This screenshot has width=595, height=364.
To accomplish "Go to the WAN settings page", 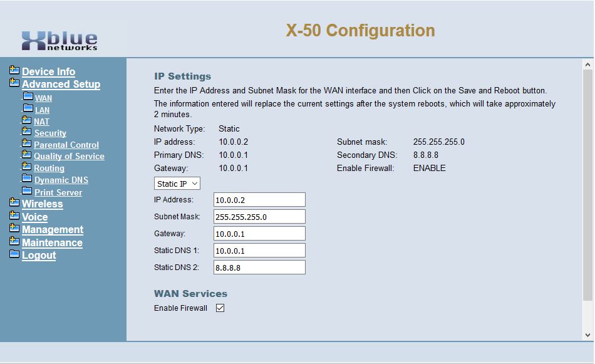I will [43, 98].
